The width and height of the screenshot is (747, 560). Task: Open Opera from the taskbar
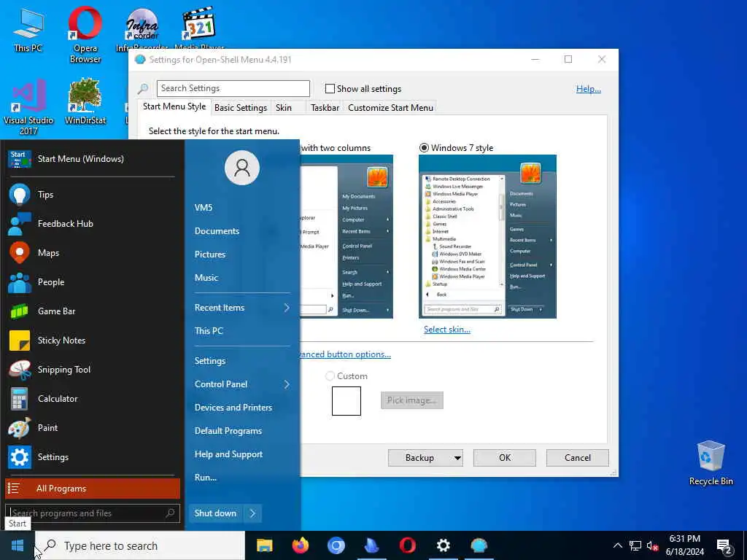point(407,545)
